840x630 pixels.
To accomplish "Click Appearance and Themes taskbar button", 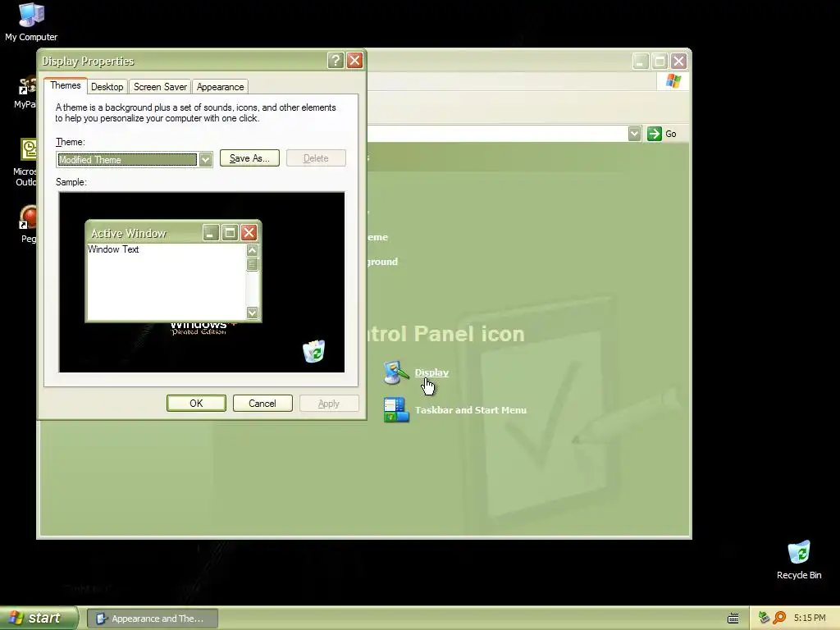I will 152,619.
